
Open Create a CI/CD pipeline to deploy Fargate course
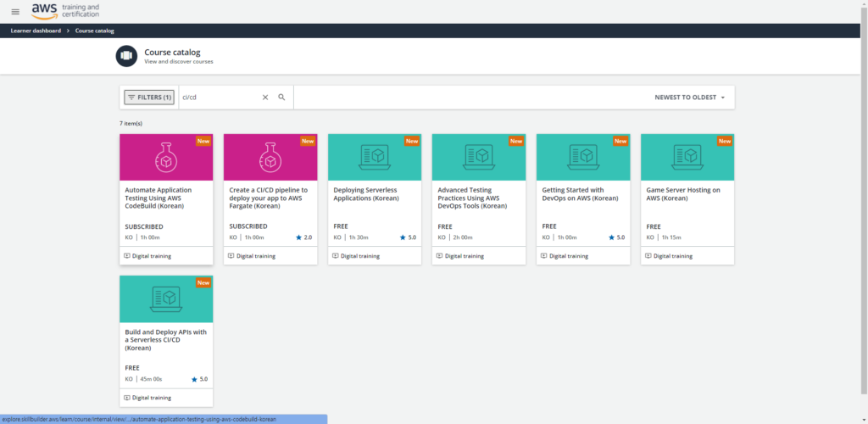(269, 198)
